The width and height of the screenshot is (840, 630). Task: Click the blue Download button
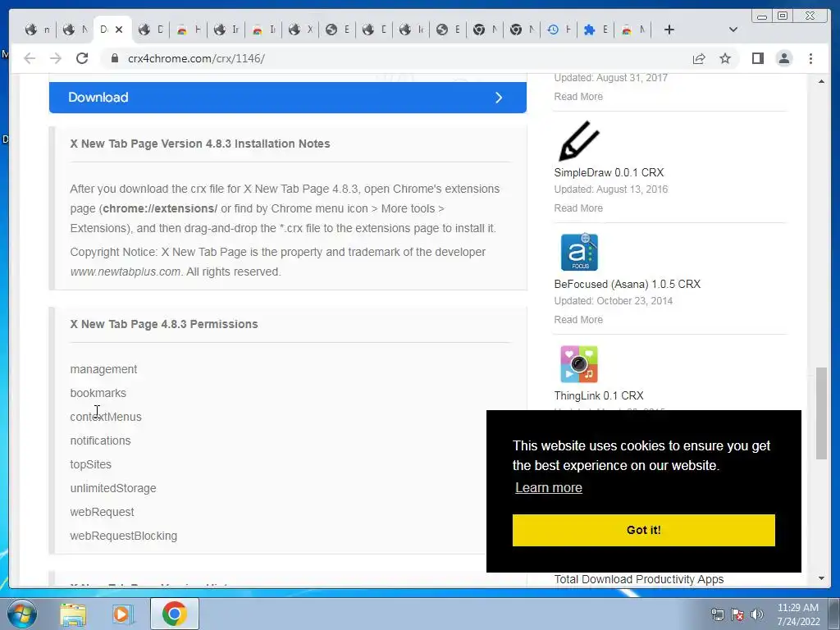288,98
